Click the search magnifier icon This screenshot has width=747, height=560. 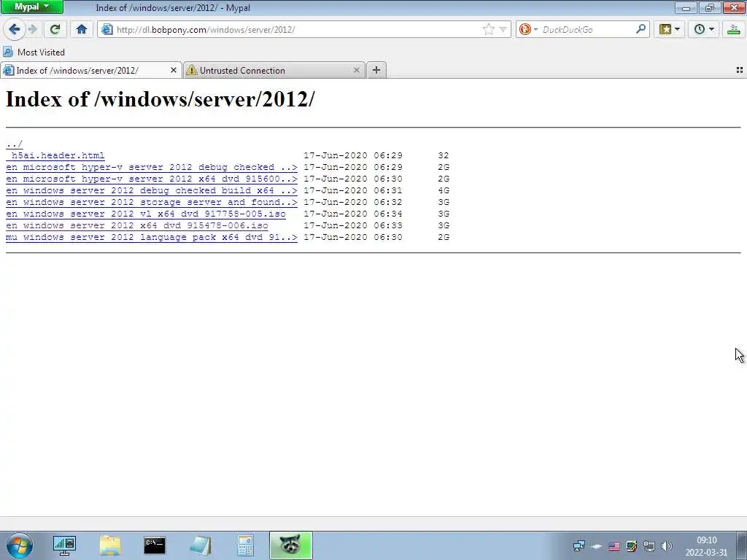pyautogui.click(x=640, y=29)
